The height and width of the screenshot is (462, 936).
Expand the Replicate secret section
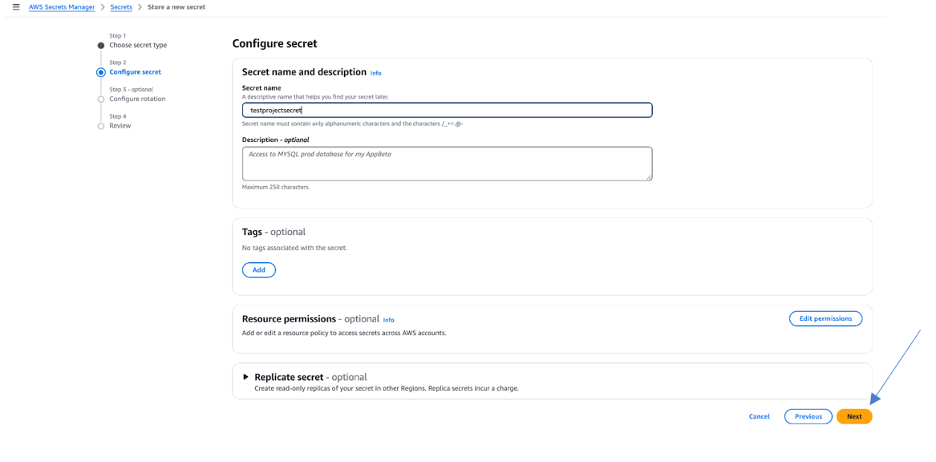click(247, 377)
